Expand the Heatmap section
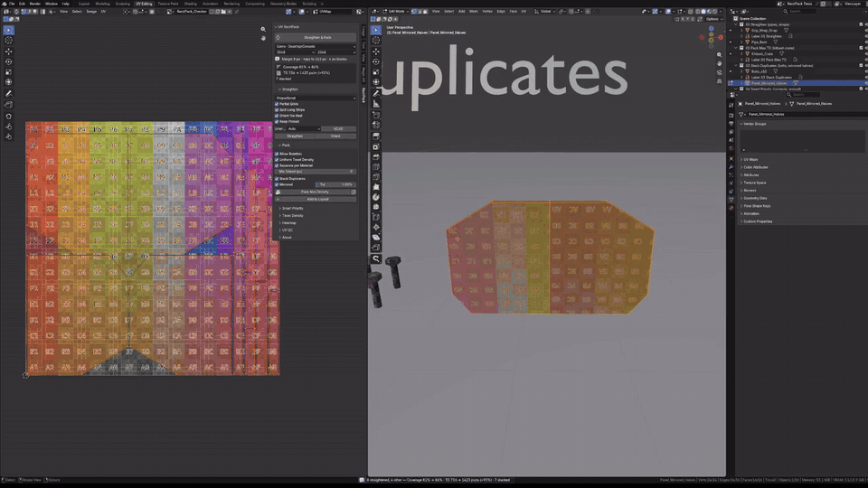The width and height of the screenshot is (868, 488). pos(288,222)
